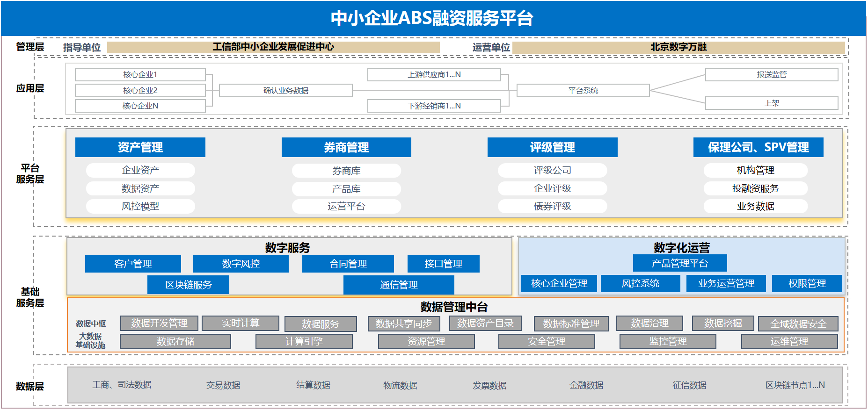Select the 风控模型 pill
Screen dimensions: 868x410
[140, 206]
